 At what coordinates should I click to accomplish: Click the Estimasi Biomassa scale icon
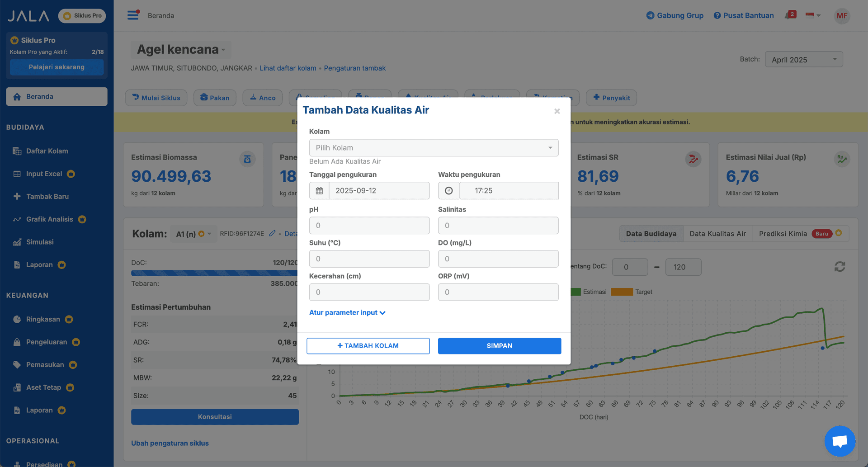[x=247, y=159]
